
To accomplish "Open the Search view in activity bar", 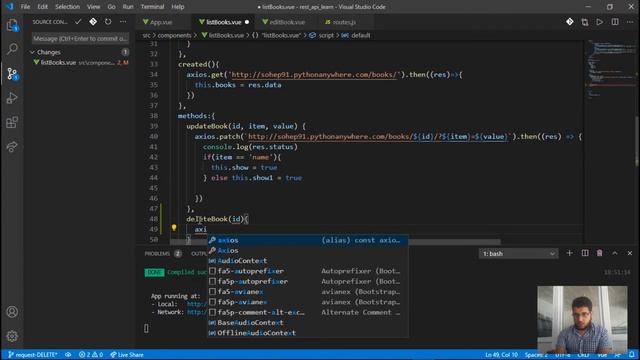I will pyautogui.click(x=12, y=49).
